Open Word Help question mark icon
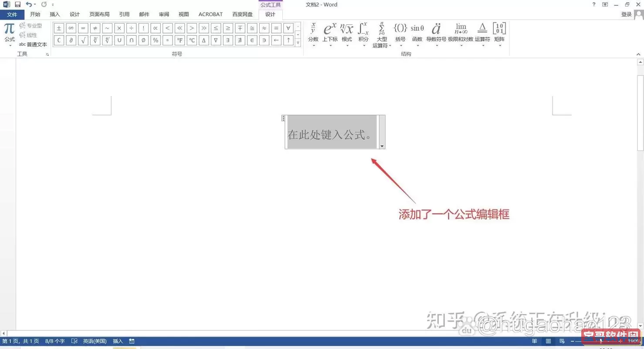 click(x=594, y=4)
